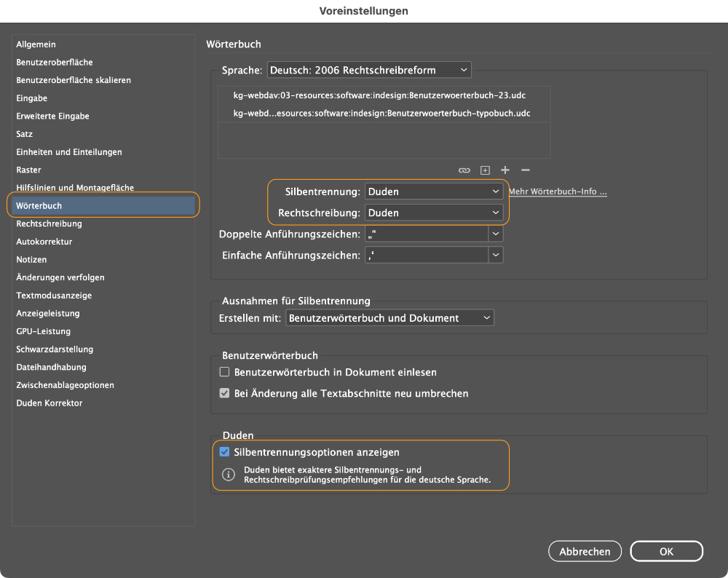Image resolution: width=728 pixels, height=578 pixels.
Task: Click the relink dictionary chain icon
Action: [464, 170]
